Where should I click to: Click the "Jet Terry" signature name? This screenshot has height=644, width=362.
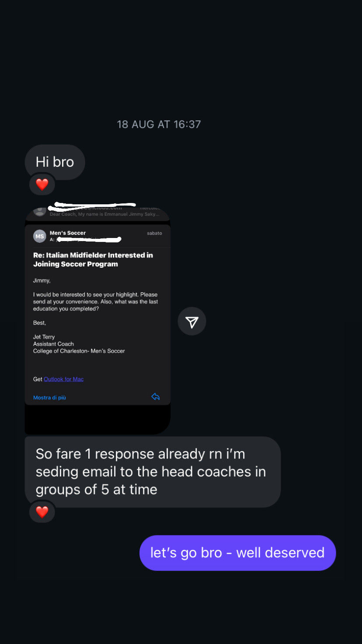44,337
